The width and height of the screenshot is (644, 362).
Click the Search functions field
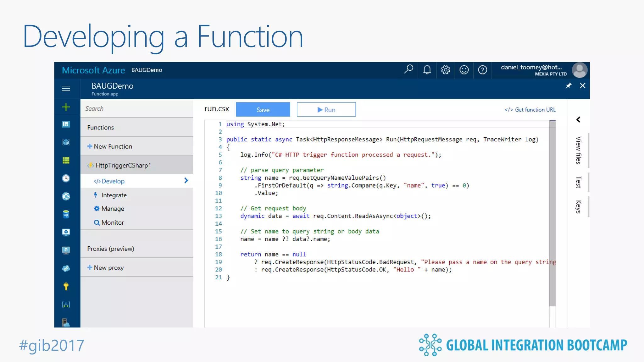[x=137, y=108]
